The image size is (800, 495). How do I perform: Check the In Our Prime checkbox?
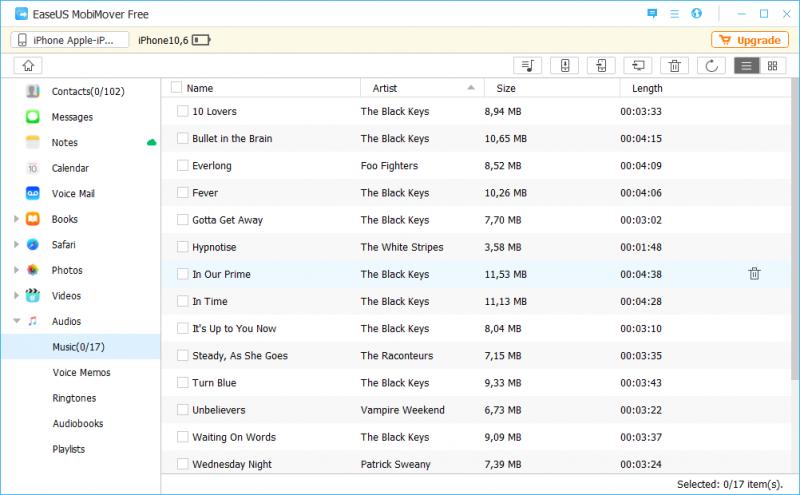click(182, 274)
